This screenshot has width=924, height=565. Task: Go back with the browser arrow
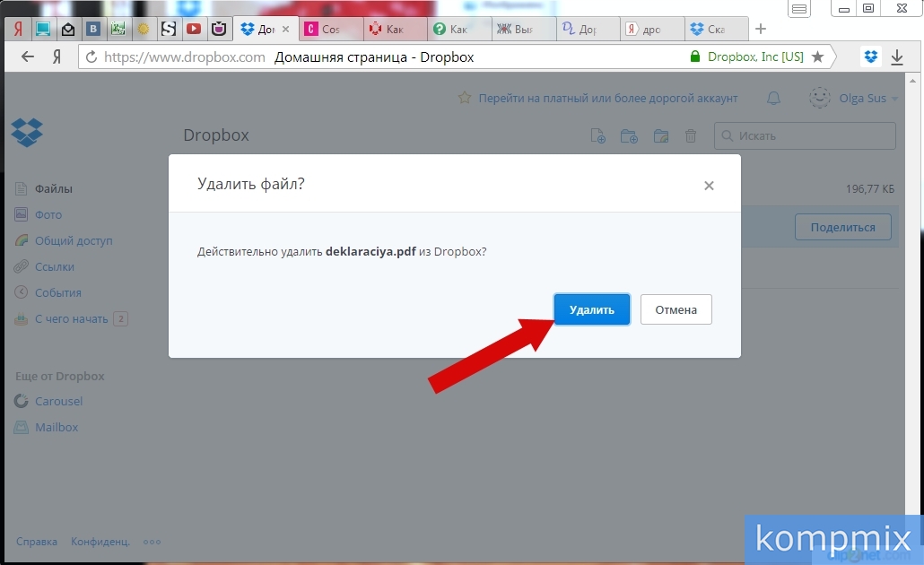(28, 57)
